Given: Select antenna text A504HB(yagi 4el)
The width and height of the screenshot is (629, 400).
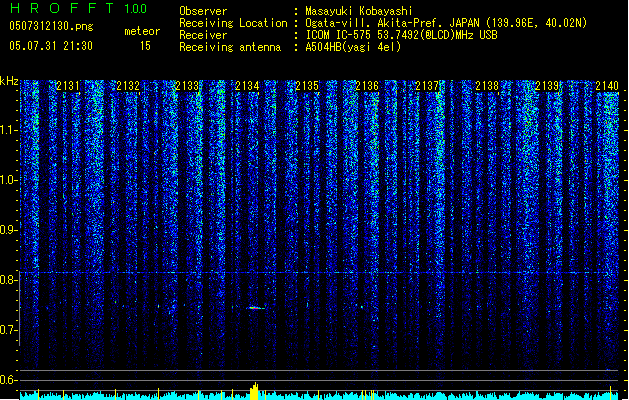Looking at the screenshot, I should tap(353, 47).
